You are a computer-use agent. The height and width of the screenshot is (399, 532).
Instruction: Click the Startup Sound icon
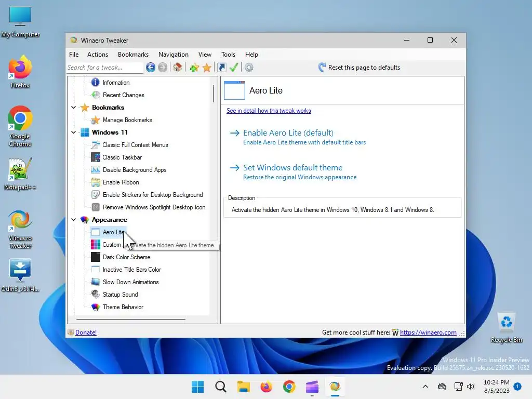pyautogui.click(x=96, y=295)
